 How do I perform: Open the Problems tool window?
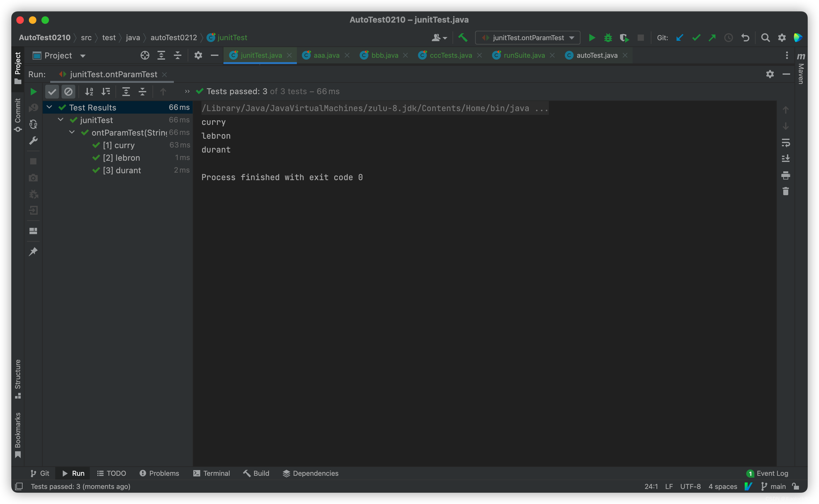pos(159,473)
